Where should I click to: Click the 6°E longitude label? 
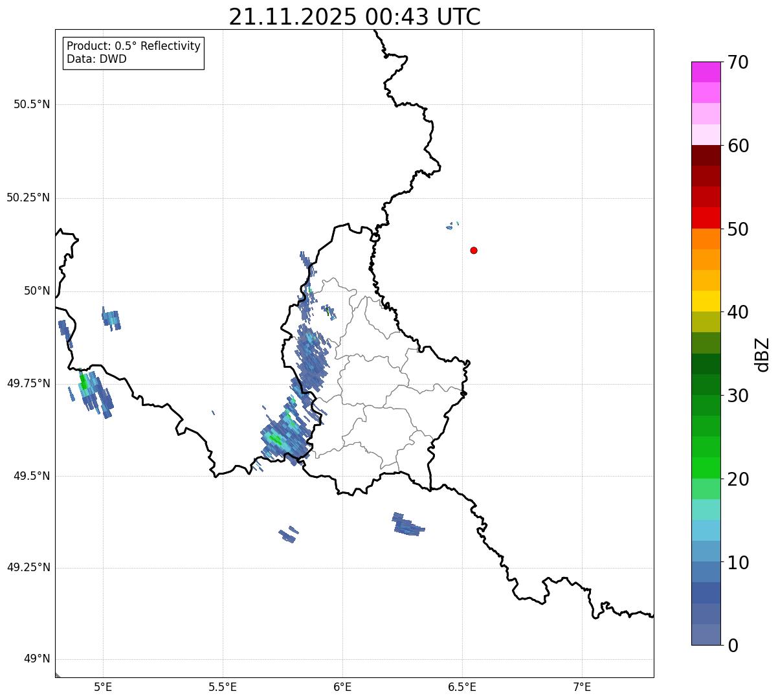click(342, 686)
